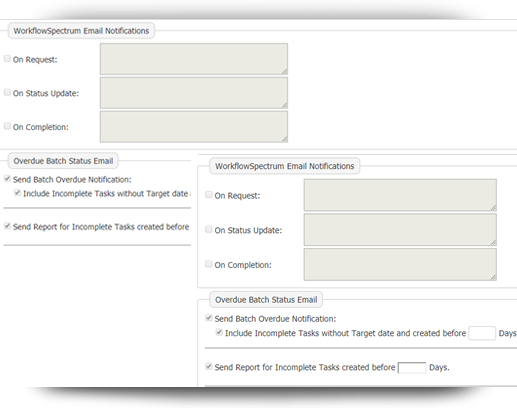Toggle Include Incomplete Tasks checkbox in back panel
Screen dimensions: 517x413
(x=17, y=193)
